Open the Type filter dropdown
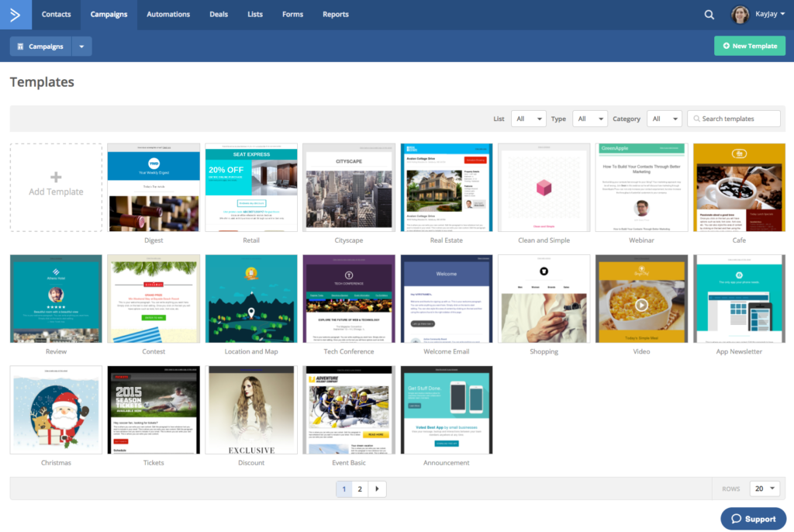Screen dimensions: 794x532 (589, 118)
